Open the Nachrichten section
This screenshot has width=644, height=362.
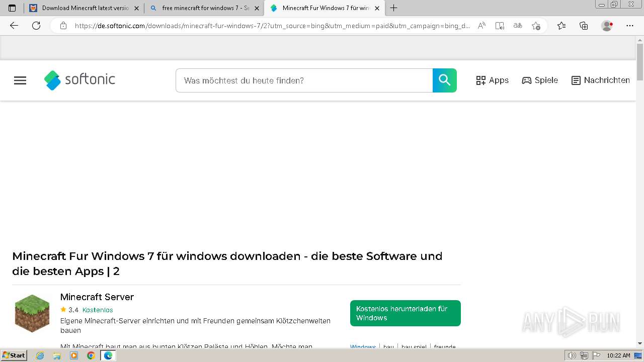(x=601, y=80)
